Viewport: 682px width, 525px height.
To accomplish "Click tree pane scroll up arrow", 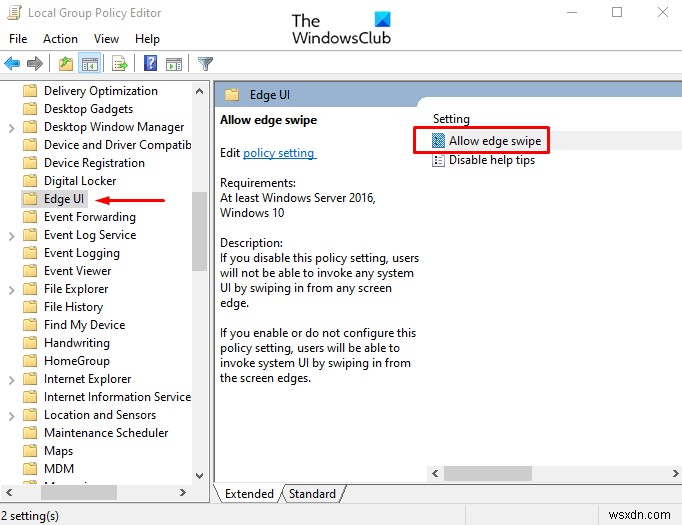I will [199, 91].
